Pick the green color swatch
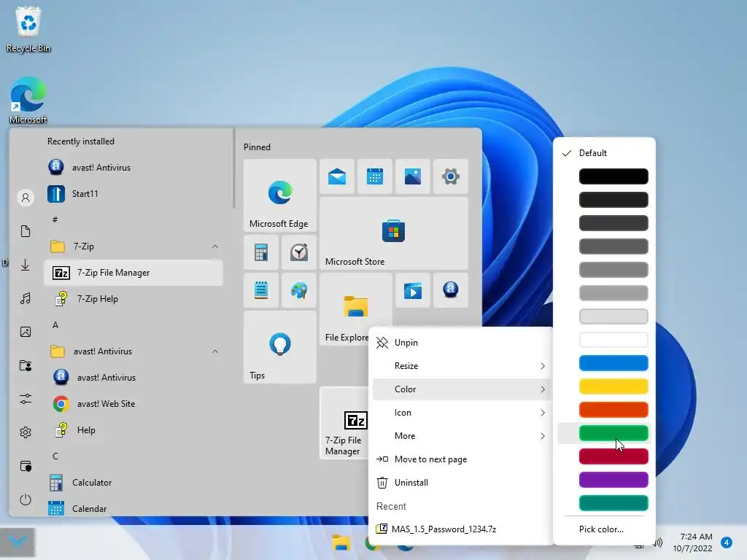 point(614,433)
